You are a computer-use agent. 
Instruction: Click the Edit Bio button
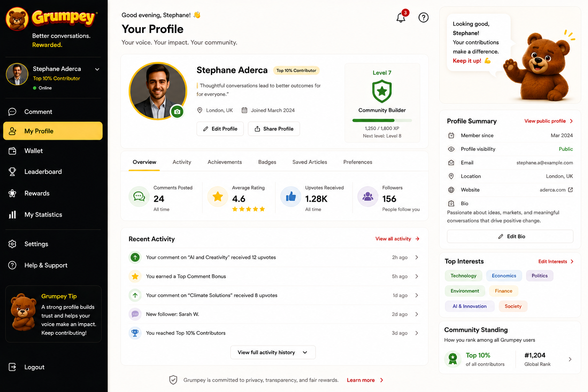tap(510, 236)
